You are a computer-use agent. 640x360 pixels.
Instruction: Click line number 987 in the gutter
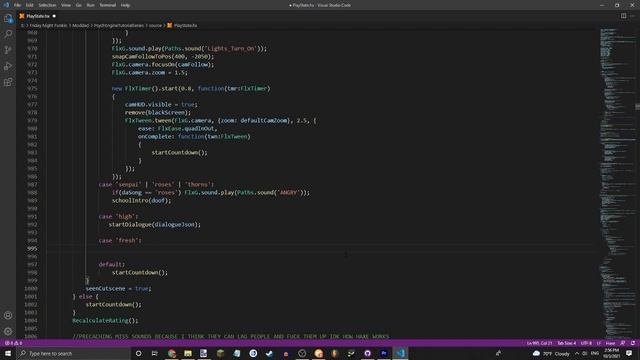pyautogui.click(x=32, y=184)
